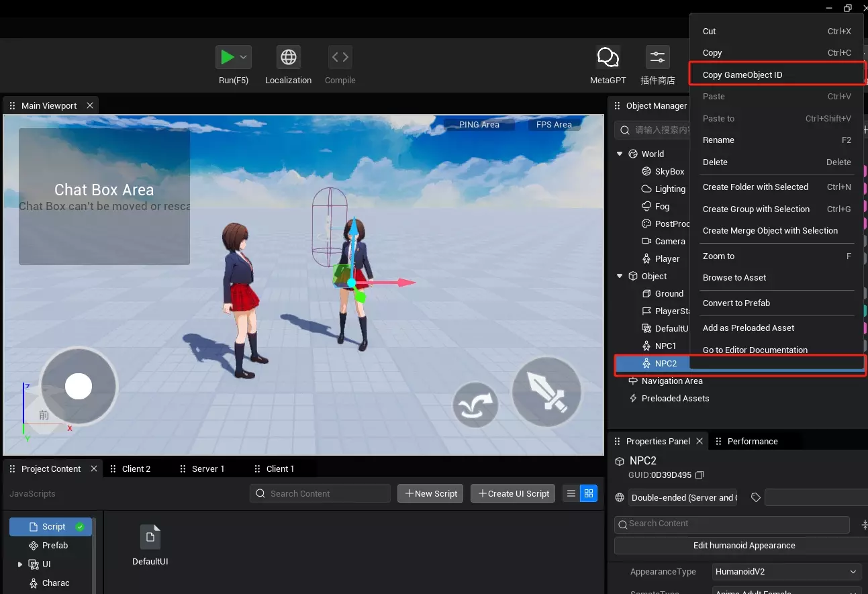Select the Preloaded Assets row
This screenshot has width=868, height=594.
(675, 398)
